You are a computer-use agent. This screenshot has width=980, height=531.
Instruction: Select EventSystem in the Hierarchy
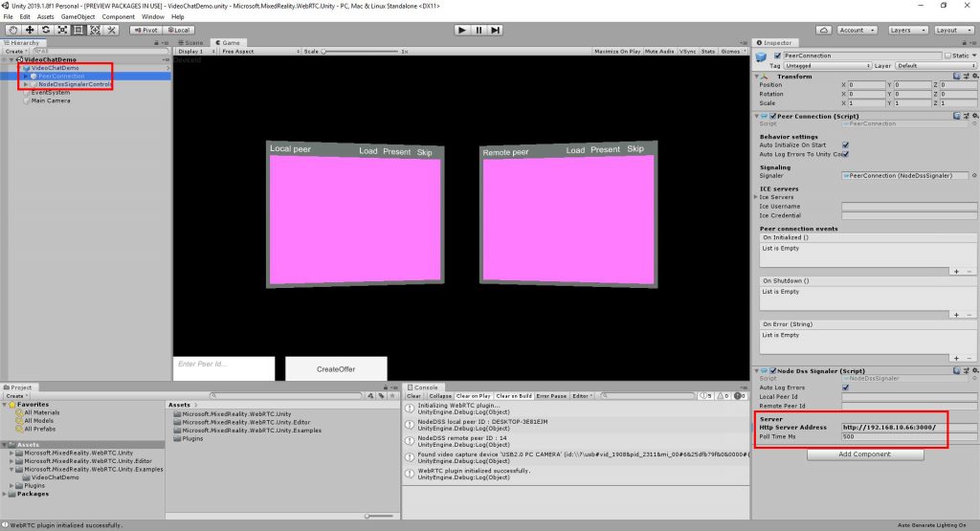click(x=51, y=93)
